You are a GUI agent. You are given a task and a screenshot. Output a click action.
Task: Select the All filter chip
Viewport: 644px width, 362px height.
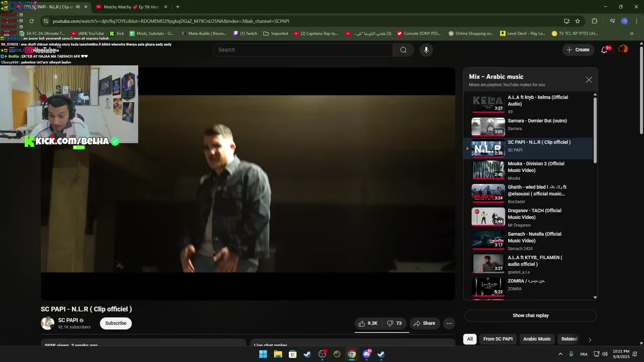470,339
